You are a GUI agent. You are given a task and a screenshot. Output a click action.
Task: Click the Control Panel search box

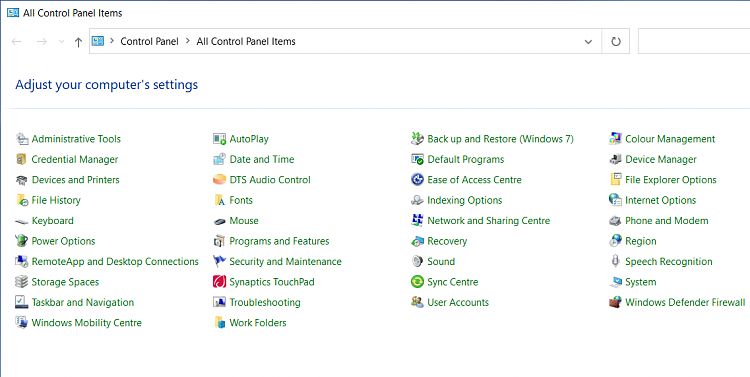point(694,41)
